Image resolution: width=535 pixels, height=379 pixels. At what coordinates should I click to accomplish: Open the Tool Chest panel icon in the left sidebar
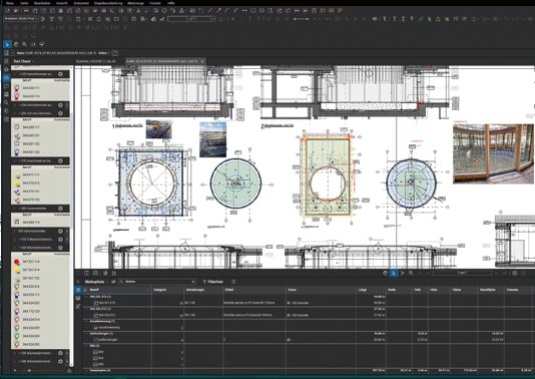6,78
